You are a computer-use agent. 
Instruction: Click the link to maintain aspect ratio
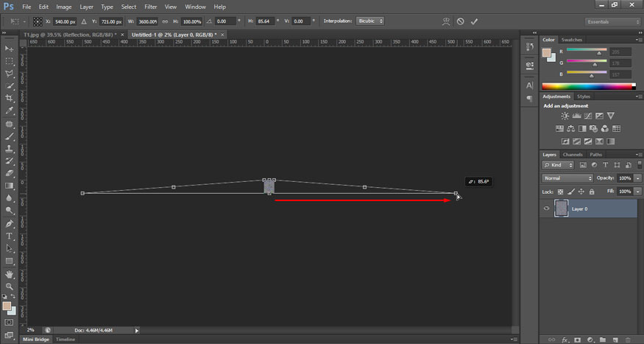[x=164, y=21]
